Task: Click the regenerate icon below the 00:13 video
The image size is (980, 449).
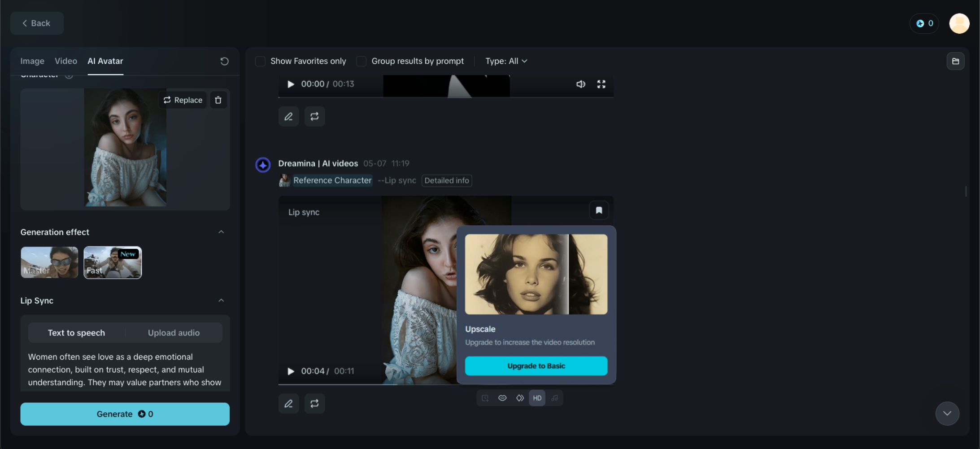Action: 314,116
